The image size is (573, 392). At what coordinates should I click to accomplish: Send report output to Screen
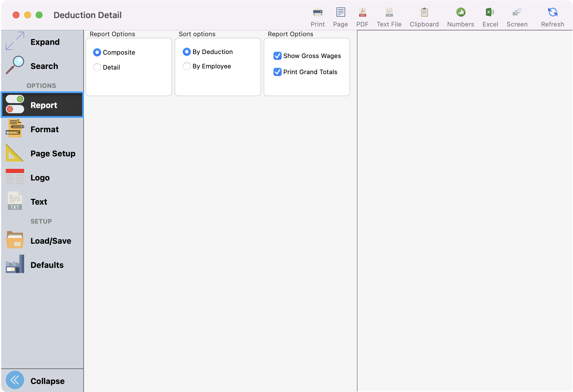pos(517,16)
